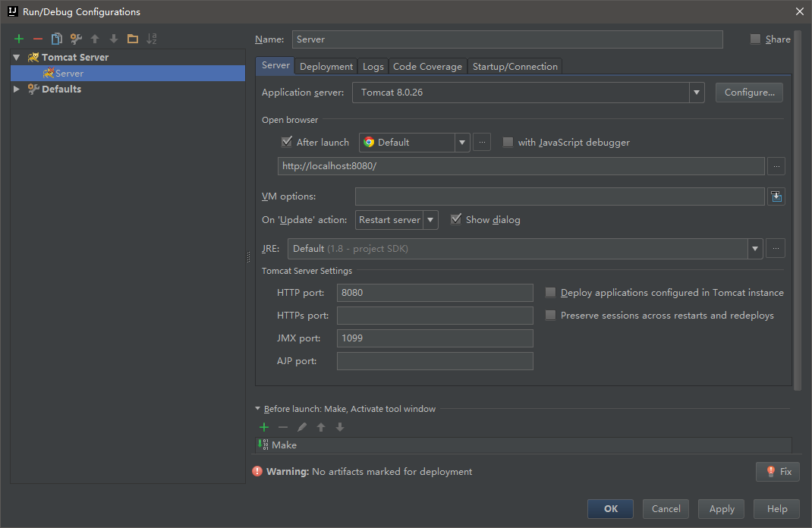812x528 pixels.
Task: Move the configuration down with the toolbar arrow
Action: [x=114, y=39]
